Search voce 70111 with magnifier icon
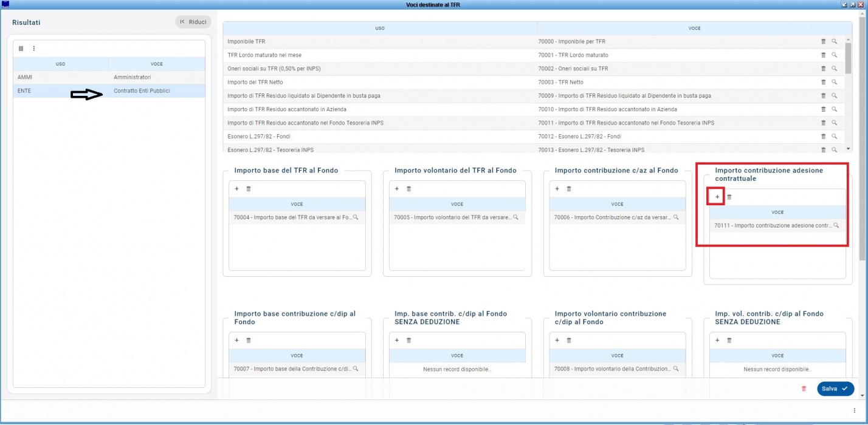 point(836,226)
